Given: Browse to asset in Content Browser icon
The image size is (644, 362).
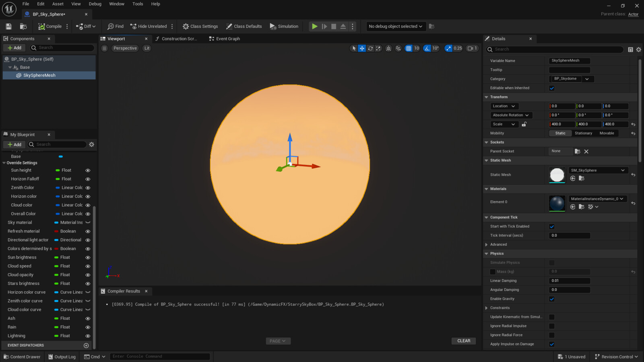Looking at the screenshot, I should coord(23,27).
